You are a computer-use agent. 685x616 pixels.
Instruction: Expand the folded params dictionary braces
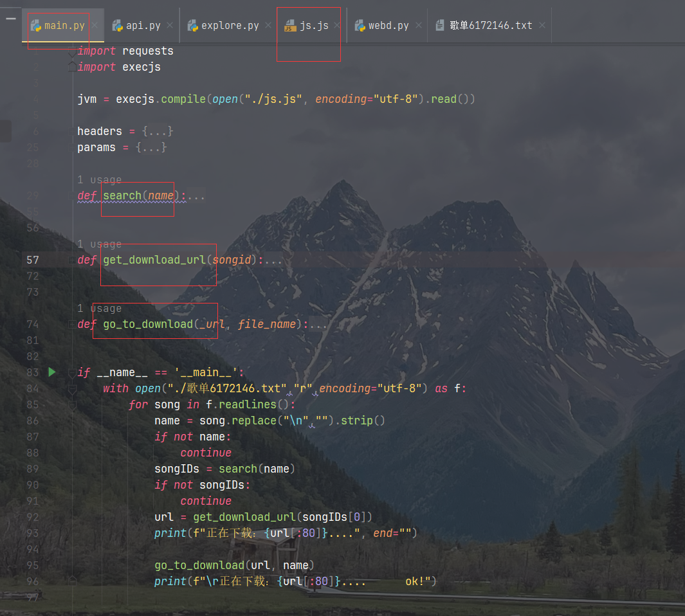click(x=151, y=147)
